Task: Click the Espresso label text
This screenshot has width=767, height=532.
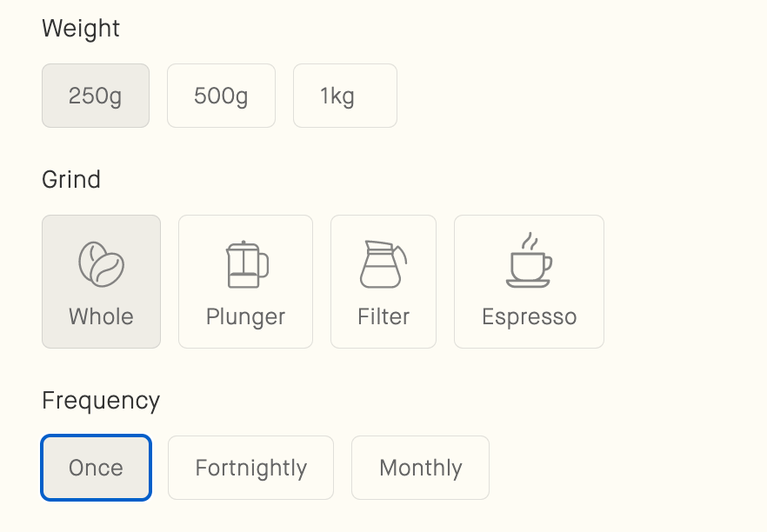Action: point(529,316)
